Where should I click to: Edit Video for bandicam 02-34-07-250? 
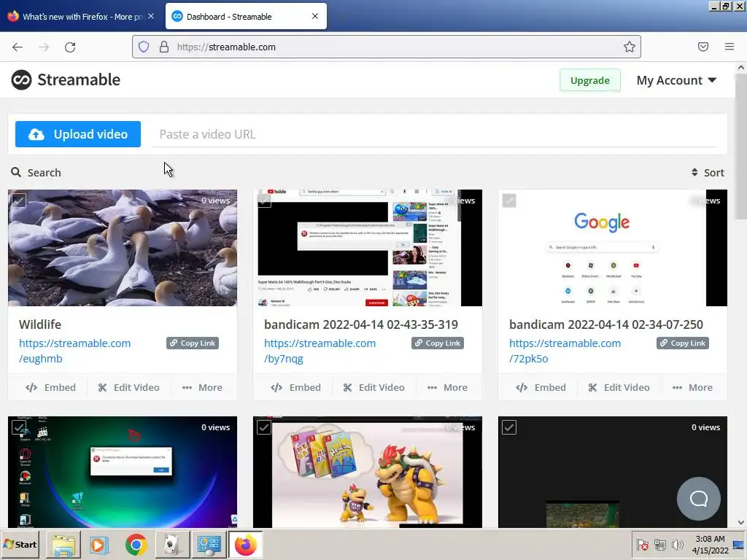click(619, 388)
